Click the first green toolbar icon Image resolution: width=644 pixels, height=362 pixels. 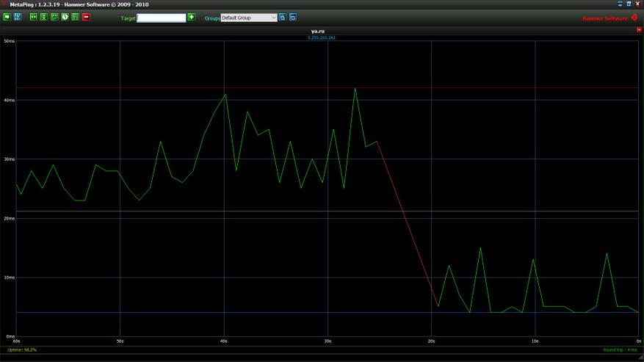7,17
